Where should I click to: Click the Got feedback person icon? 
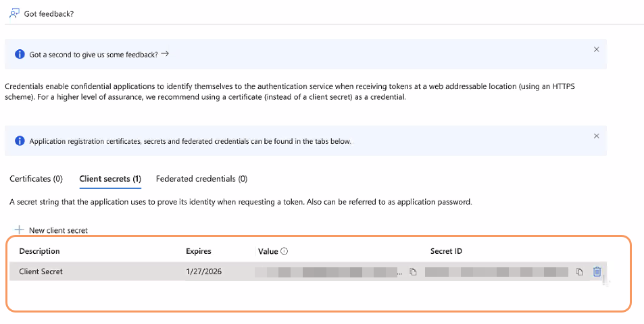click(x=14, y=13)
